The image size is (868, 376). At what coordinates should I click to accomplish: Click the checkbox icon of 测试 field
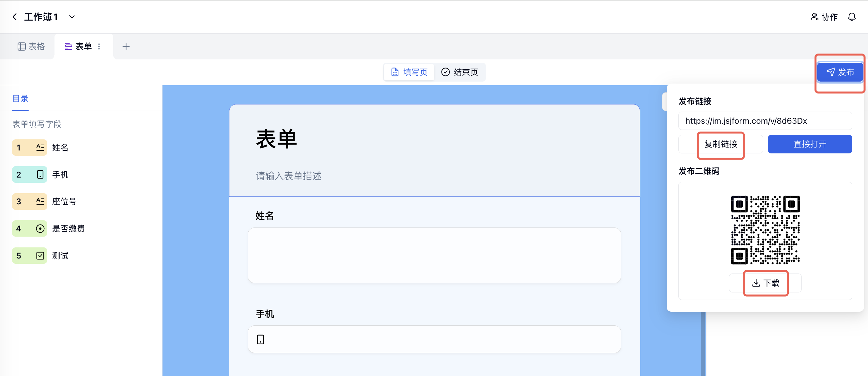pyautogui.click(x=40, y=255)
